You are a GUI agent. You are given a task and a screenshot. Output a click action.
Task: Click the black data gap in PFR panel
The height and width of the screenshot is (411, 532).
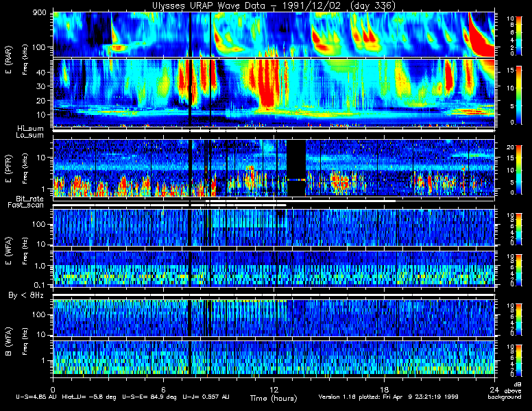tap(296, 168)
